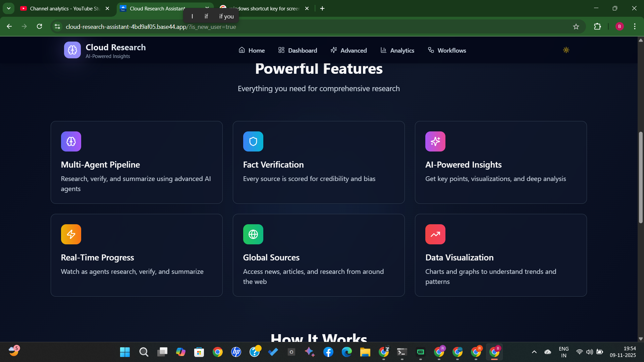
Task: Bookmark this page with star icon
Action: 576,26
